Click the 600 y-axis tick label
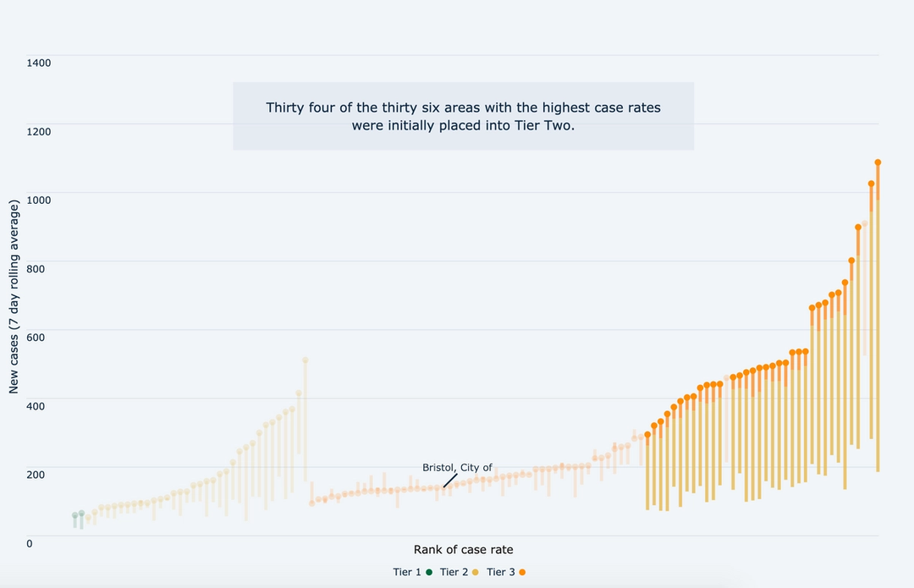This screenshot has height=588, width=914. point(36,338)
